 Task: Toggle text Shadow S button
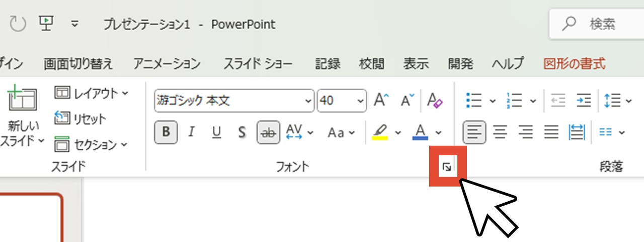pos(242,132)
